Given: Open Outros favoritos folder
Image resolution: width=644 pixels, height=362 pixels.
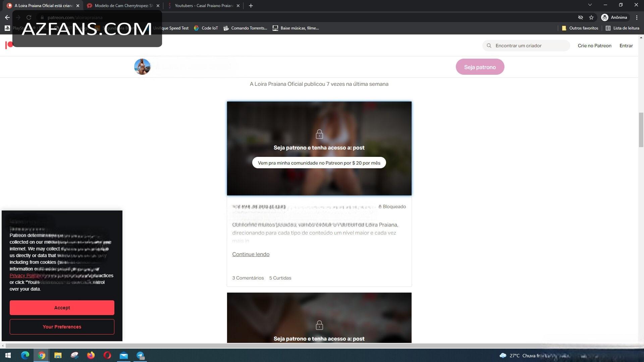Looking at the screenshot, I should (x=580, y=28).
